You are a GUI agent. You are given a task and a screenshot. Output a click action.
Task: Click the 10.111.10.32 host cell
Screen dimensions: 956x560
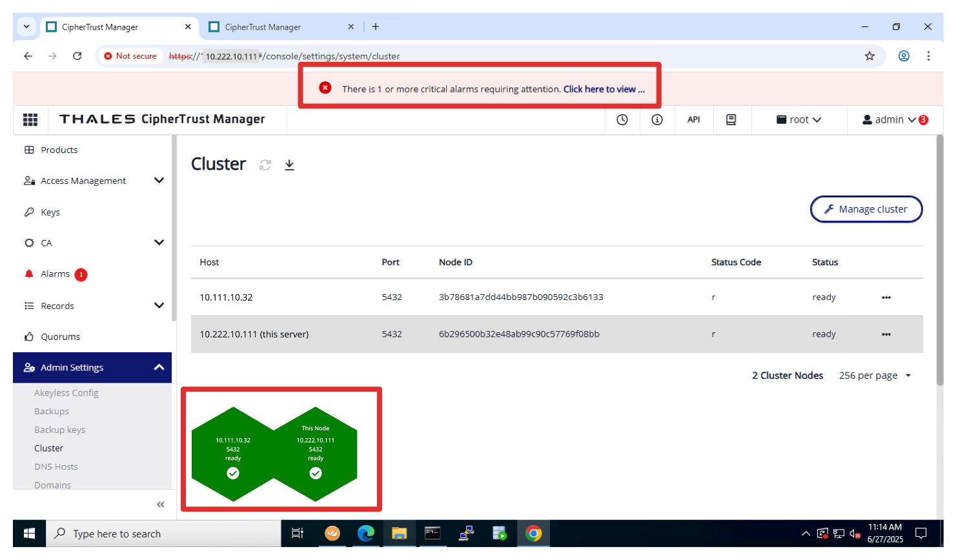[x=226, y=297]
